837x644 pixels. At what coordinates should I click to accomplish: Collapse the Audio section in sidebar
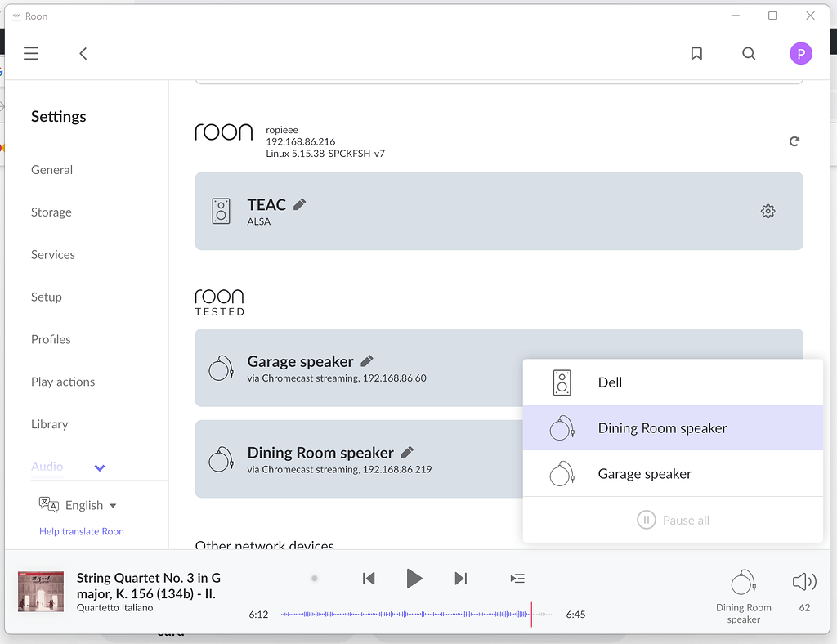[99, 467]
